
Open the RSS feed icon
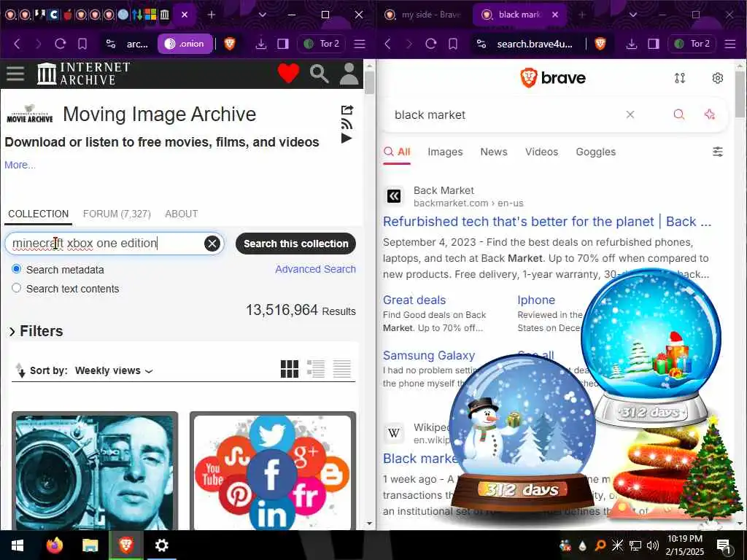tap(347, 124)
